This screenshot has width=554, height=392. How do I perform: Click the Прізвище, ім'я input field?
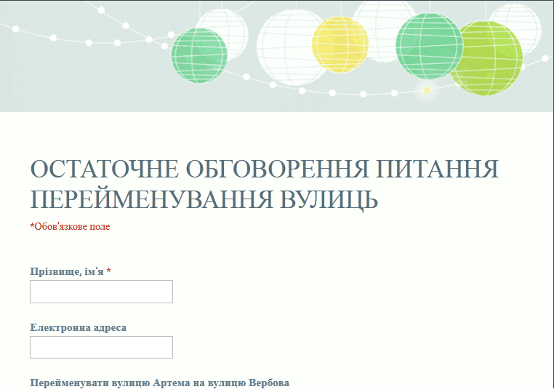[x=101, y=292]
